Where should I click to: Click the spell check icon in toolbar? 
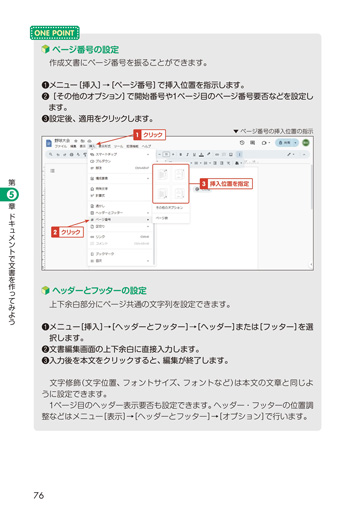78,155
